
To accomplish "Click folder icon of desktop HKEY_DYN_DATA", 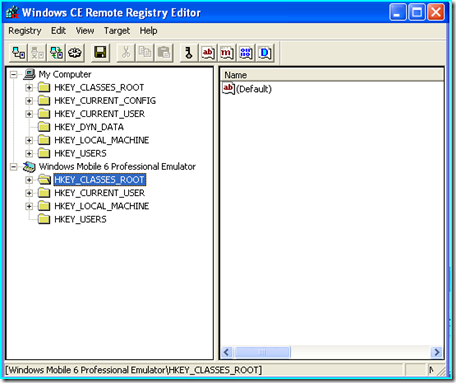I will click(x=44, y=127).
